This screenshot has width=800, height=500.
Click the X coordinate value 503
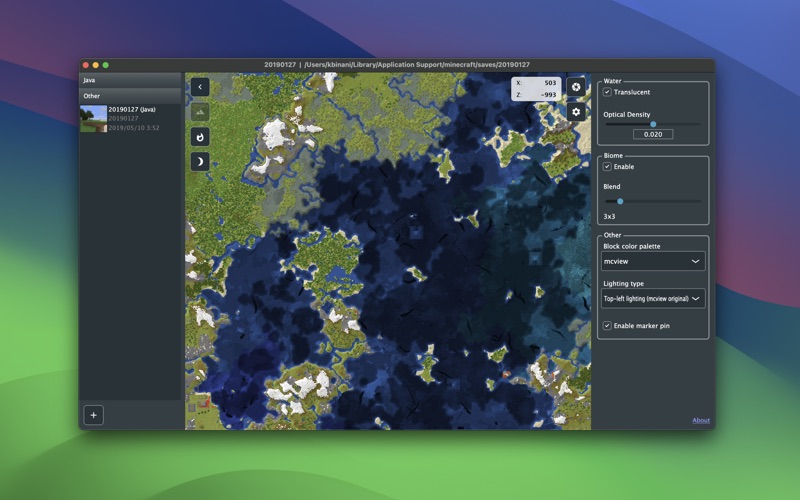tap(550, 83)
